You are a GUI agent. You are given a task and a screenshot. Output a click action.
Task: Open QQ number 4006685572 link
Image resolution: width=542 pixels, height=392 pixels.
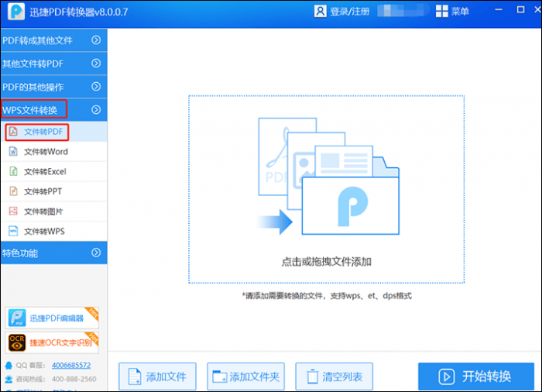click(71, 365)
